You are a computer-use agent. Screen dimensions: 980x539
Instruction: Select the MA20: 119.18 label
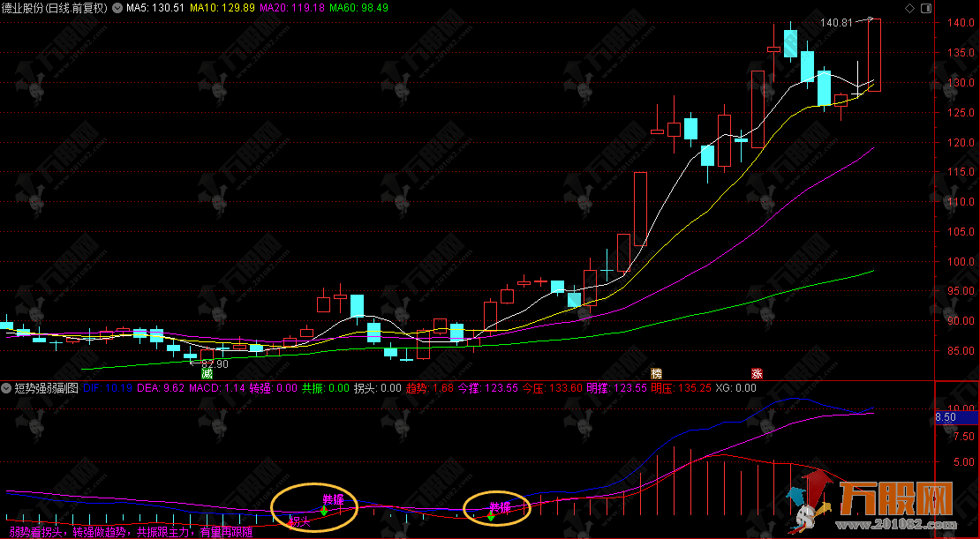pyautogui.click(x=292, y=8)
